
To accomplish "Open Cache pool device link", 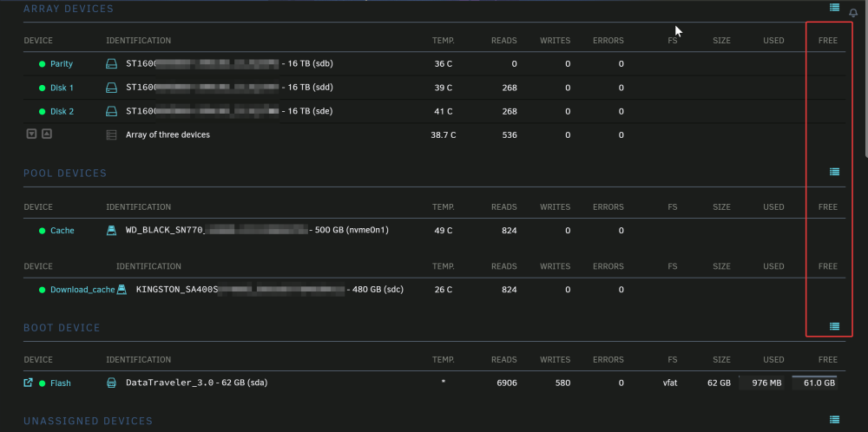I will click(62, 231).
